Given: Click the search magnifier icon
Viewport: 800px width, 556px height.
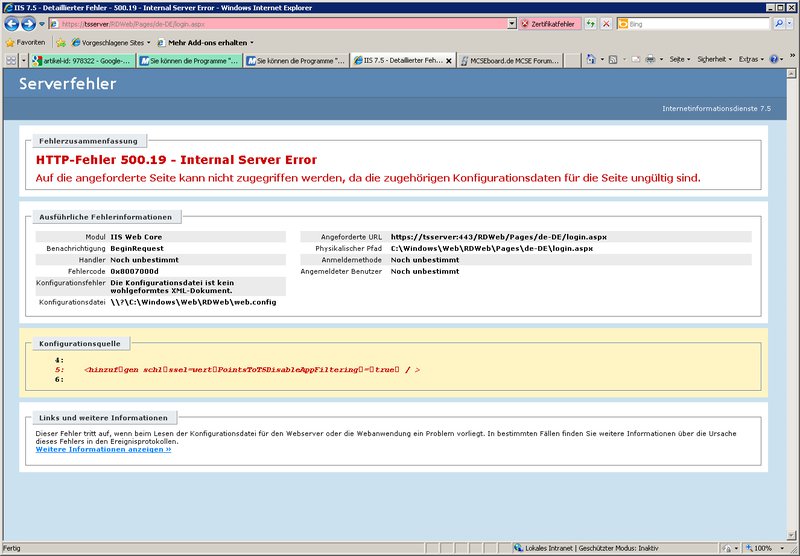Looking at the screenshot, I should click(x=778, y=24).
